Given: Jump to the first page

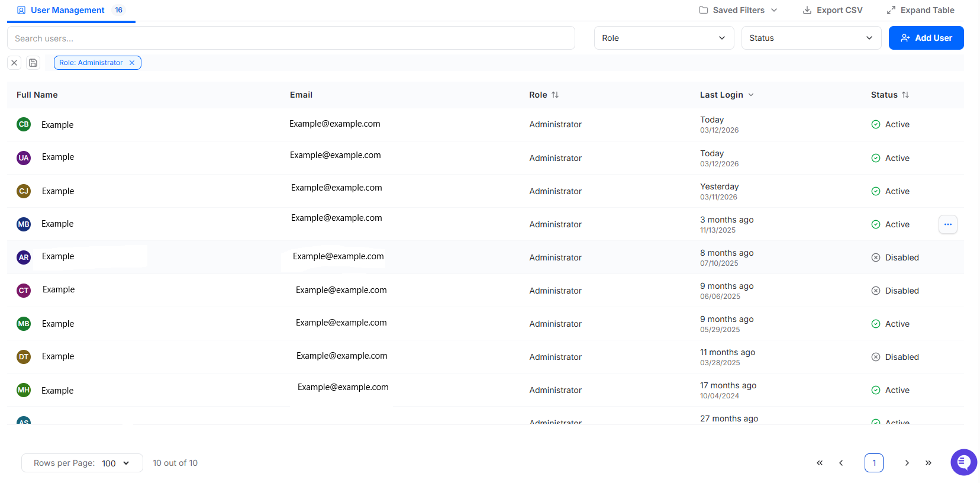Looking at the screenshot, I should (x=820, y=463).
